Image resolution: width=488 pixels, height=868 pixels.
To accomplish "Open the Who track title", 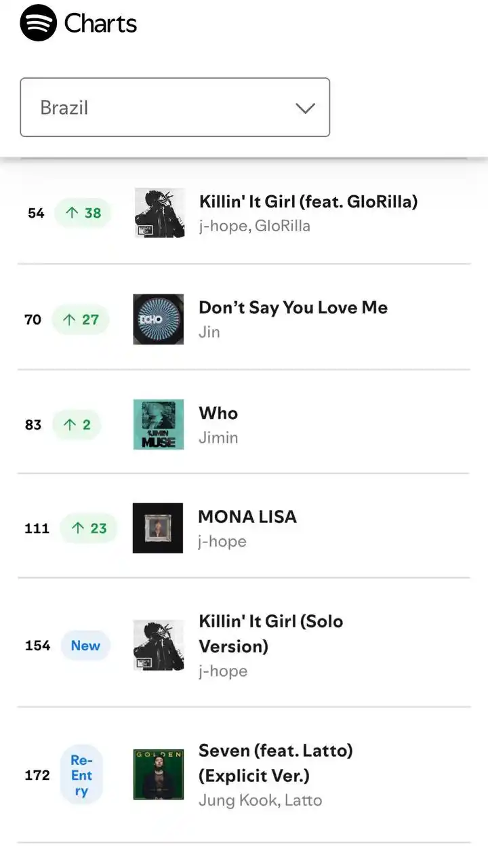I will click(x=218, y=413).
